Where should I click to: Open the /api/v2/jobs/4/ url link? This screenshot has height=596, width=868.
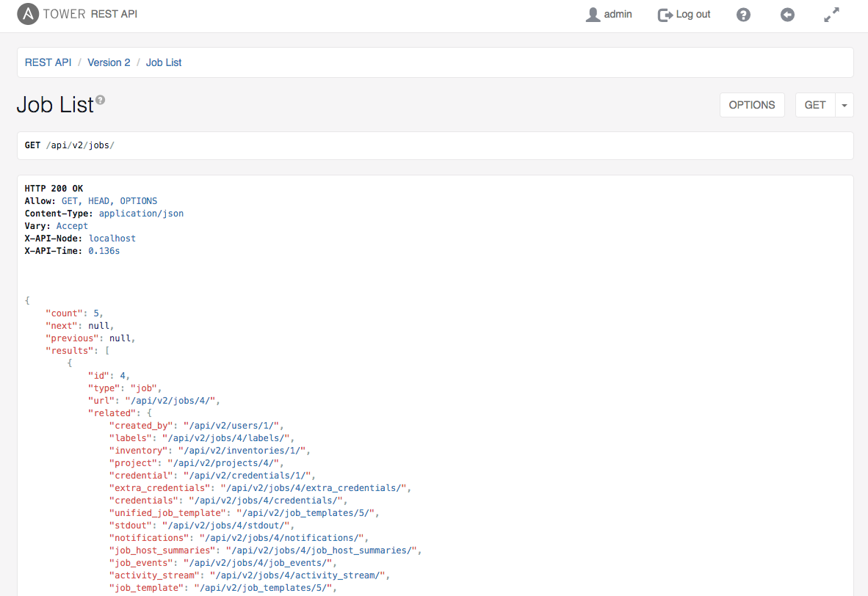click(172, 401)
